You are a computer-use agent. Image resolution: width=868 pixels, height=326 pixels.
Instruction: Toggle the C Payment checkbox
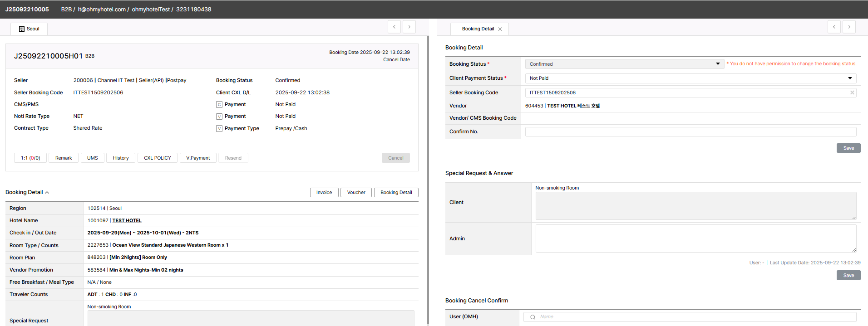coord(219,105)
